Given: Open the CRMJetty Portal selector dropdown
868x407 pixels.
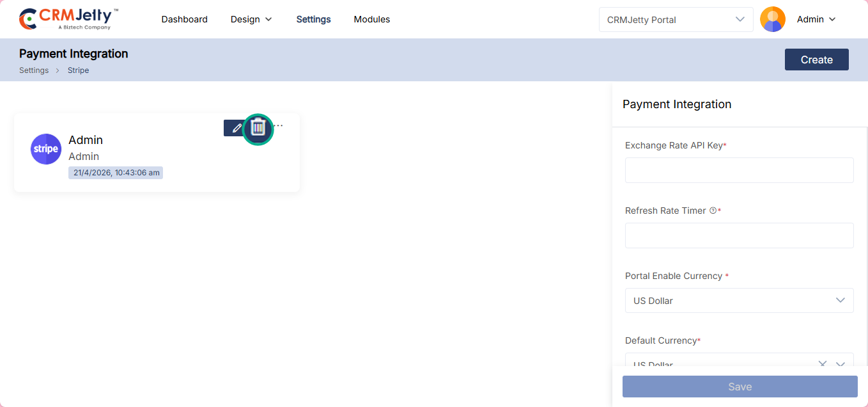Looking at the screenshot, I should [676, 19].
